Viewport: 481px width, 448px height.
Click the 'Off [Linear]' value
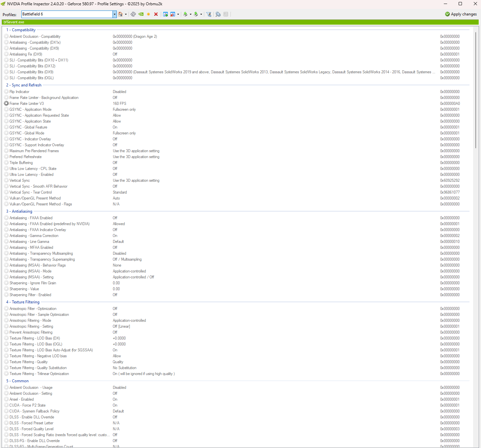coord(121,326)
